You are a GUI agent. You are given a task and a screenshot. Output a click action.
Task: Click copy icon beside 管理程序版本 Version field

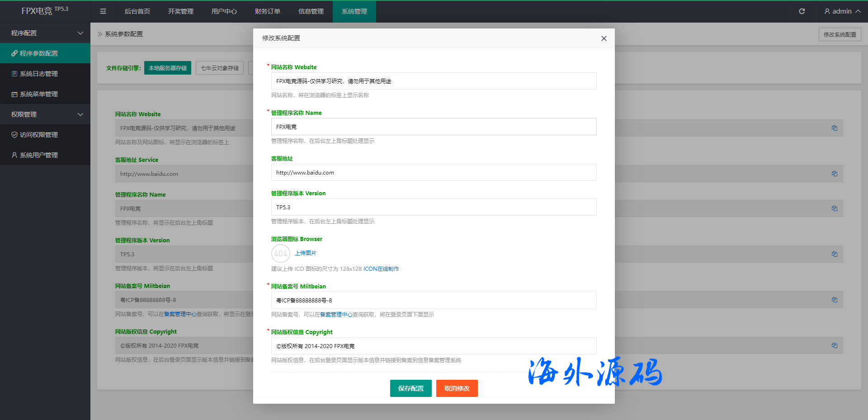834,254
